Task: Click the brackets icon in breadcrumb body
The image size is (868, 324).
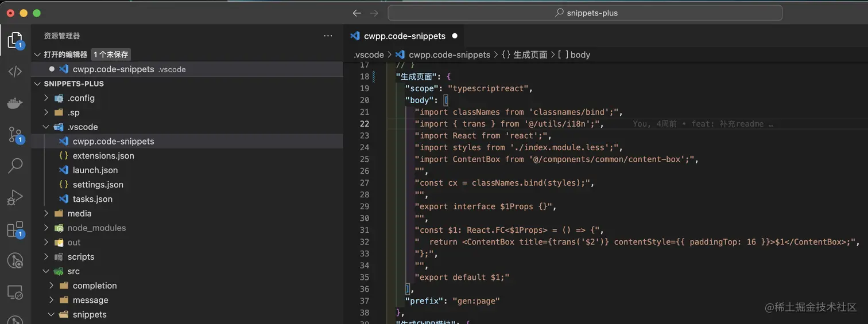Action: 563,54
